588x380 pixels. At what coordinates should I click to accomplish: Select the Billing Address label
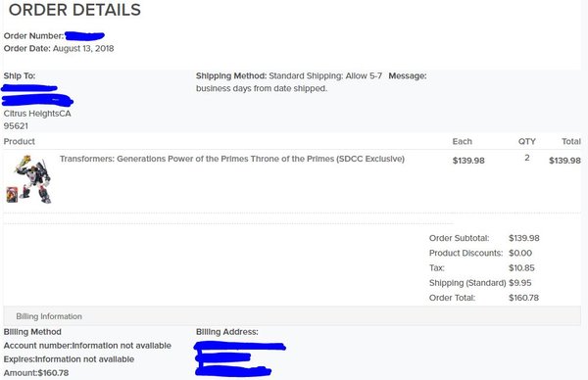227,332
